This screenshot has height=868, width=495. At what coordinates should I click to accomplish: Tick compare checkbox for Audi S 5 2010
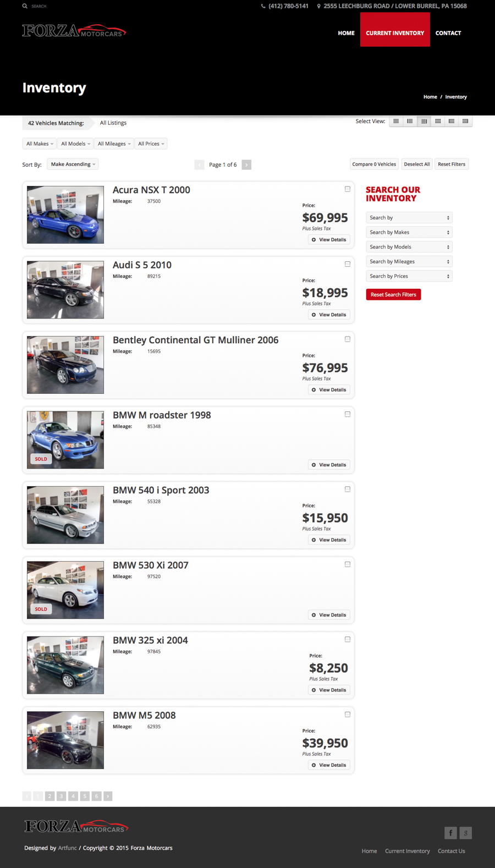coord(348,264)
